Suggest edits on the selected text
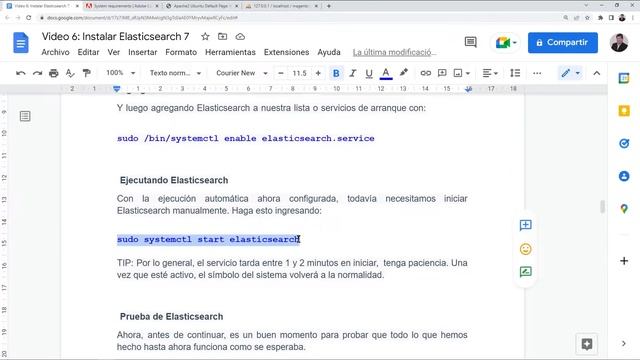640x360 pixels. click(x=525, y=272)
